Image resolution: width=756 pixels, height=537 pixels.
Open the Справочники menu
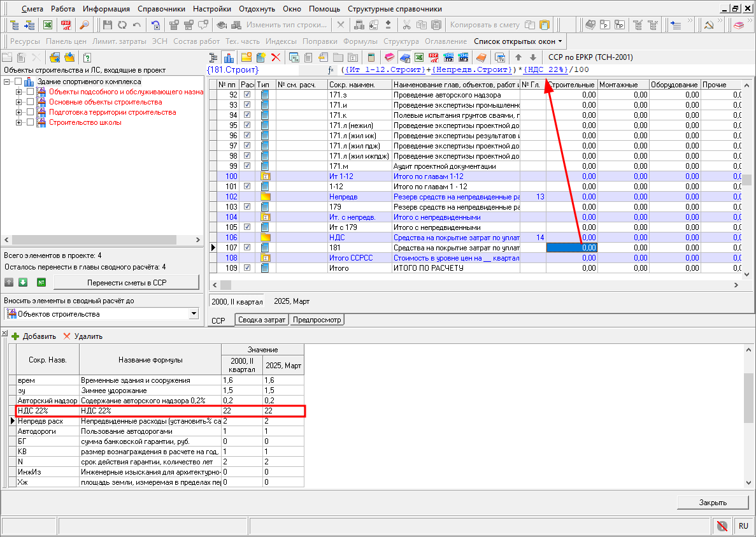tap(161, 9)
